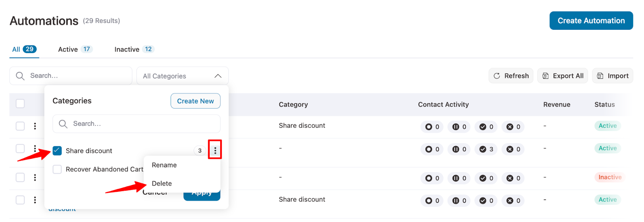Click the Import automations button
The width and height of the screenshot is (644, 222).
pyautogui.click(x=612, y=76)
